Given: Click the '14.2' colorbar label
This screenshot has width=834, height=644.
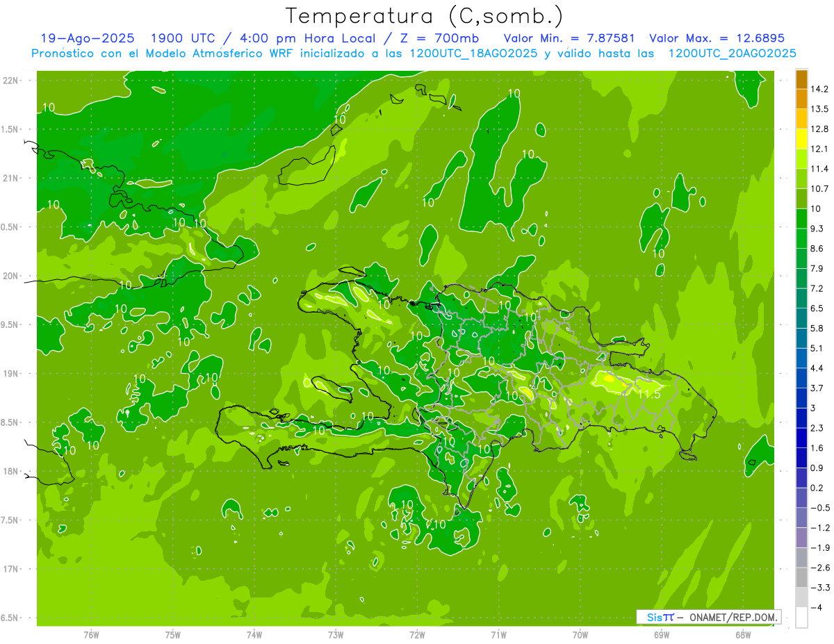Looking at the screenshot, I should click(x=819, y=89).
